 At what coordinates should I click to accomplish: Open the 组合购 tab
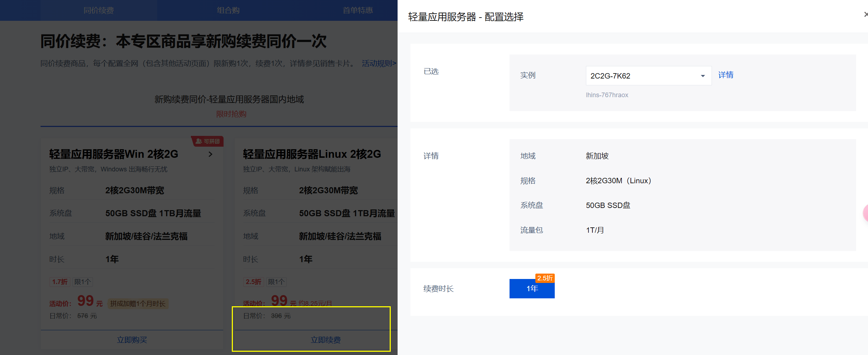pos(228,10)
